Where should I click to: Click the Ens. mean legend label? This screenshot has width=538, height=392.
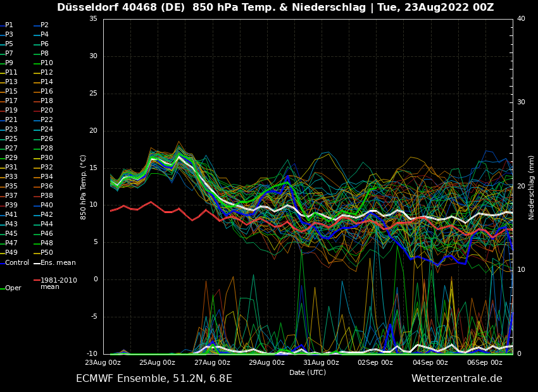click(58, 262)
